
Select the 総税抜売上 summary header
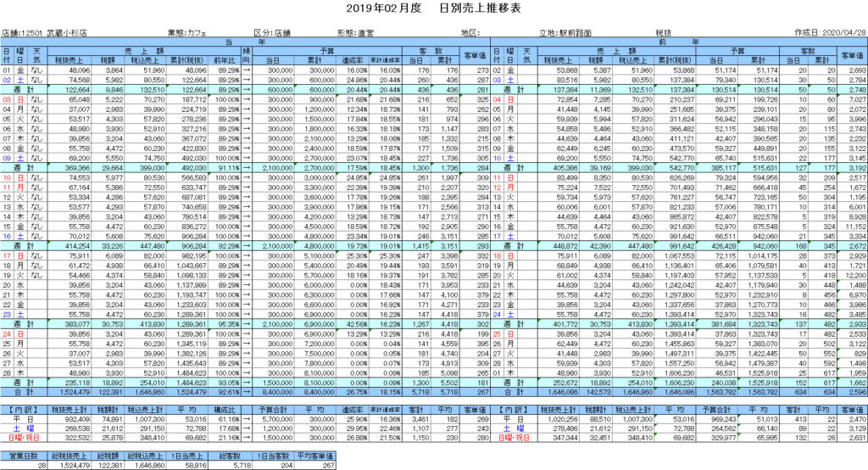[69, 456]
